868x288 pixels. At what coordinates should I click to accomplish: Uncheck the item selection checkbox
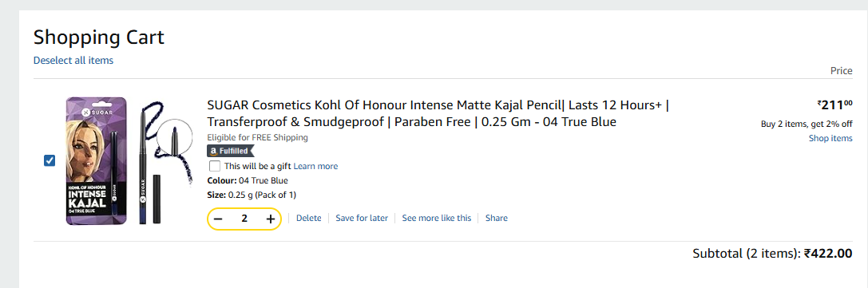(x=50, y=160)
